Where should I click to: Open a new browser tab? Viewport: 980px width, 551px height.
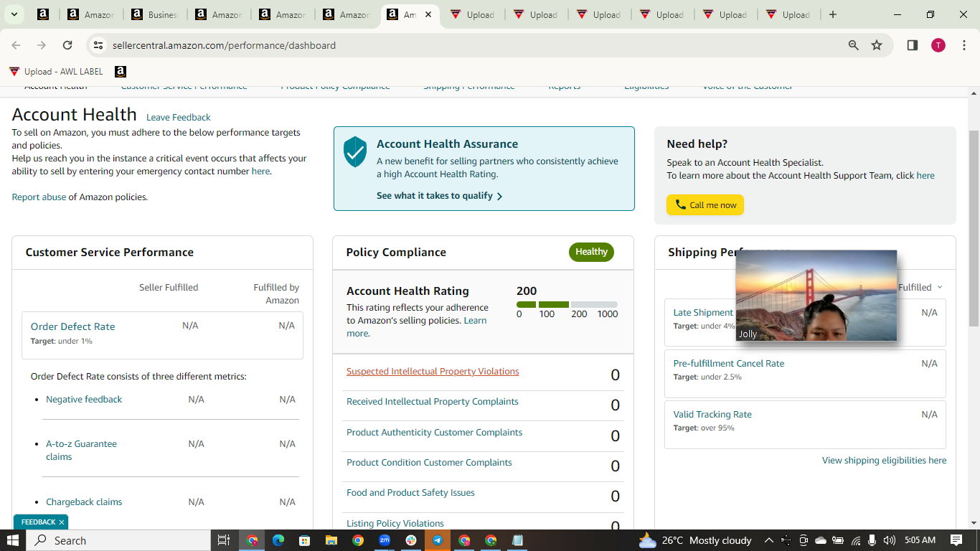pos(833,14)
